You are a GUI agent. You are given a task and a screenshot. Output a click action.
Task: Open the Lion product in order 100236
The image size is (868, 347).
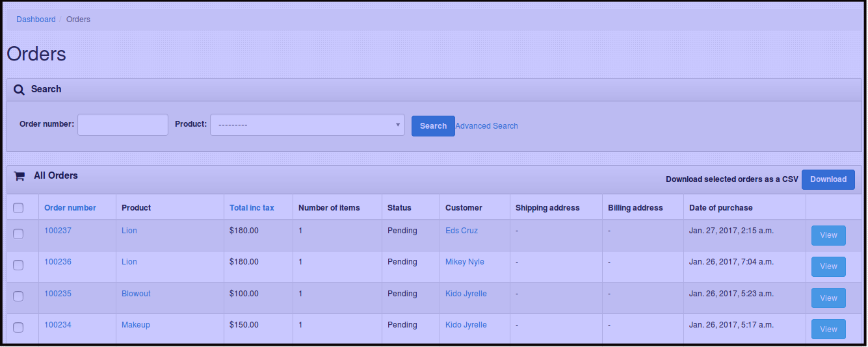tap(129, 262)
